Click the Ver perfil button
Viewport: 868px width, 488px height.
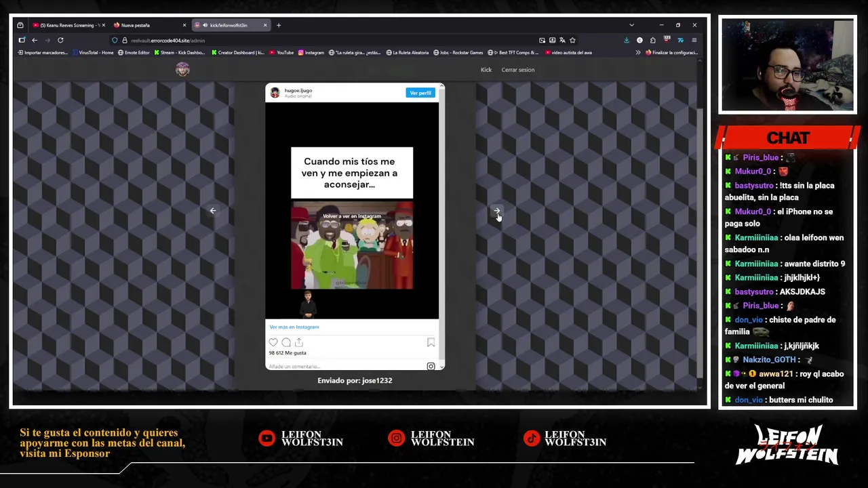point(420,93)
